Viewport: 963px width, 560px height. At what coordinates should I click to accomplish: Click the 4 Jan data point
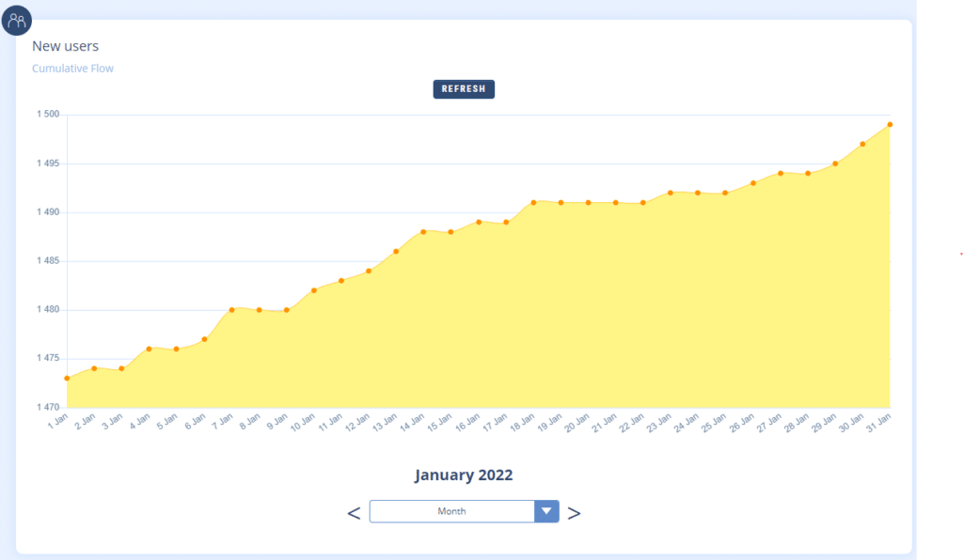[x=149, y=349]
